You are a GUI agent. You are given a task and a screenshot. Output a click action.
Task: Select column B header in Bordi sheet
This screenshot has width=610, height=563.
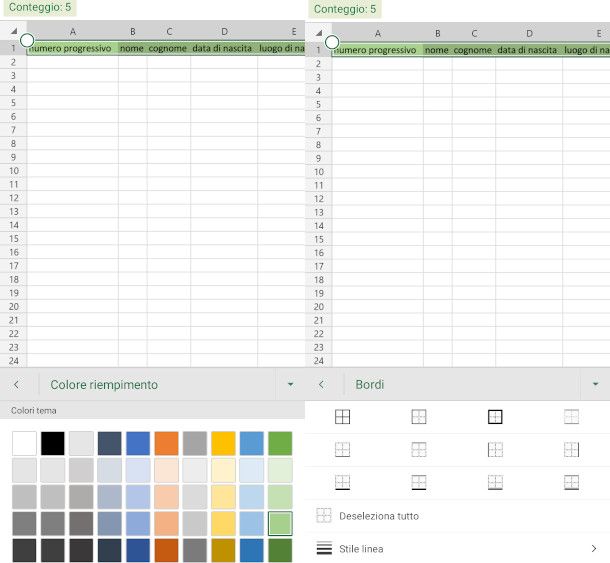[x=438, y=33]
